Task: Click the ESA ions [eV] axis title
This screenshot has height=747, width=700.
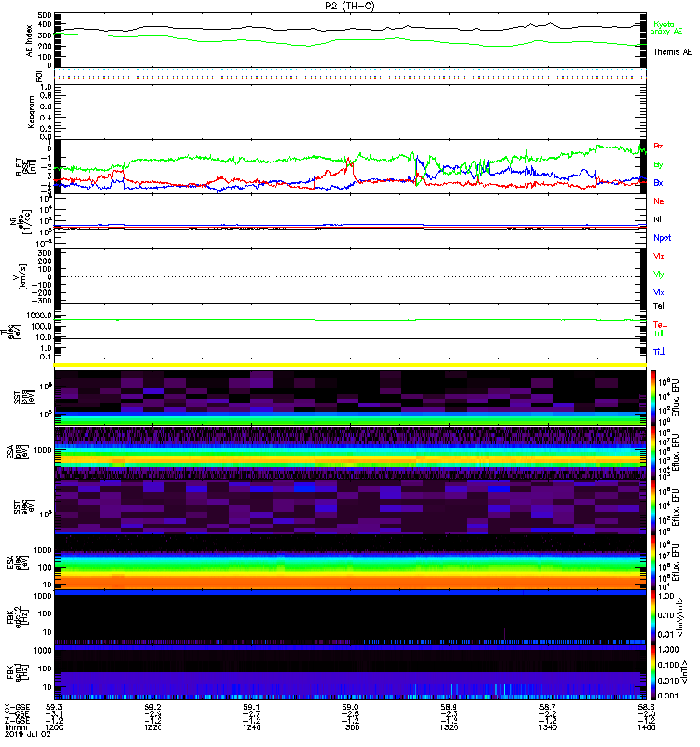Action: coord(18,452)
